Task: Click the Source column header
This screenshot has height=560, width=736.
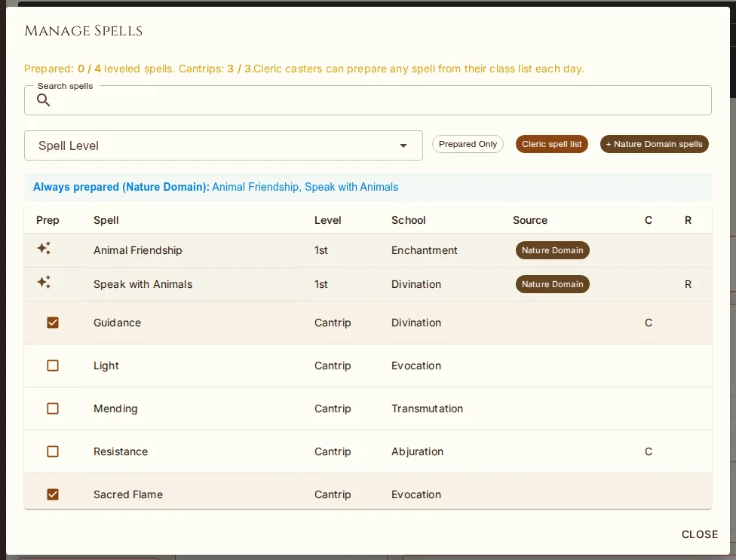Action: [530, 220]
